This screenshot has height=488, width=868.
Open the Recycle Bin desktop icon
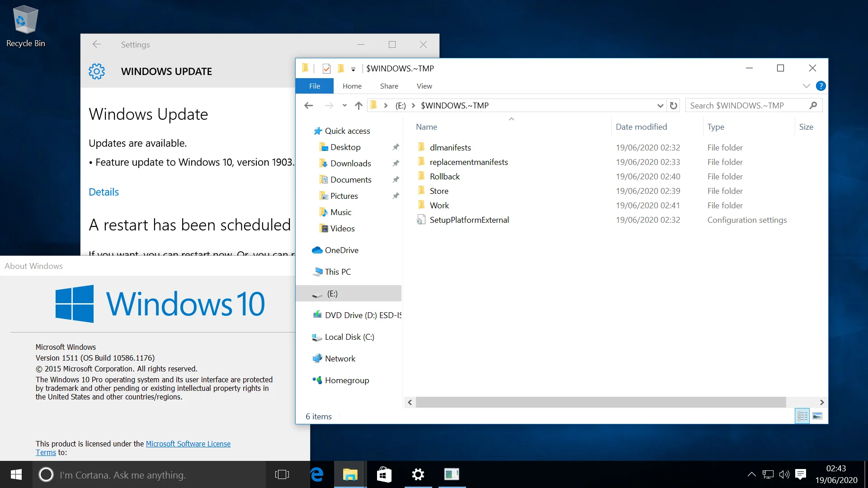pos(25,26)
